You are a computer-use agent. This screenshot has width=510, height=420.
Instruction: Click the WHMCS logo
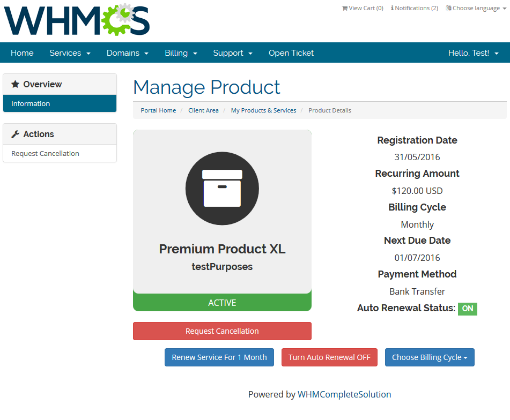77,19
